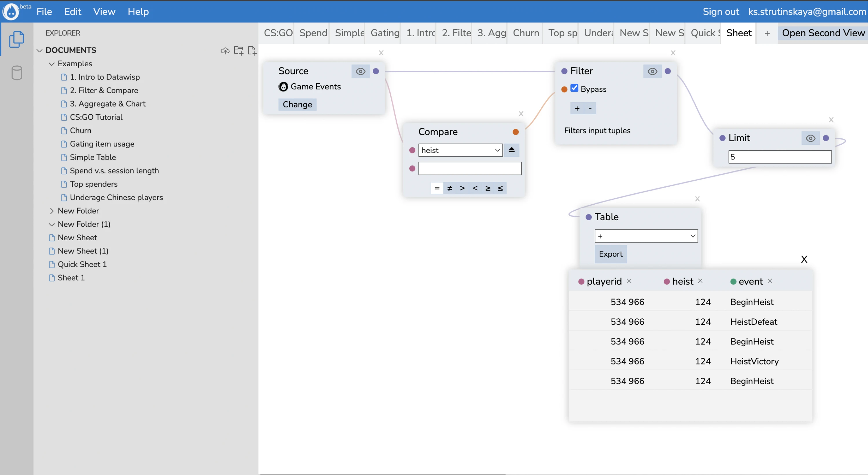Open the database sidebar icon

click(16, 73)
